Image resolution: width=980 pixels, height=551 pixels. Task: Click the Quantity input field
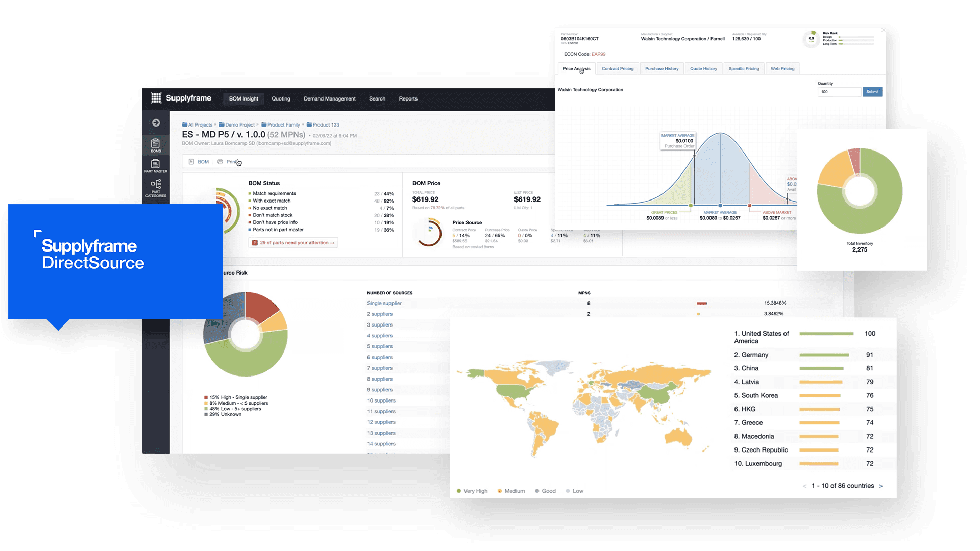point(839,92)
